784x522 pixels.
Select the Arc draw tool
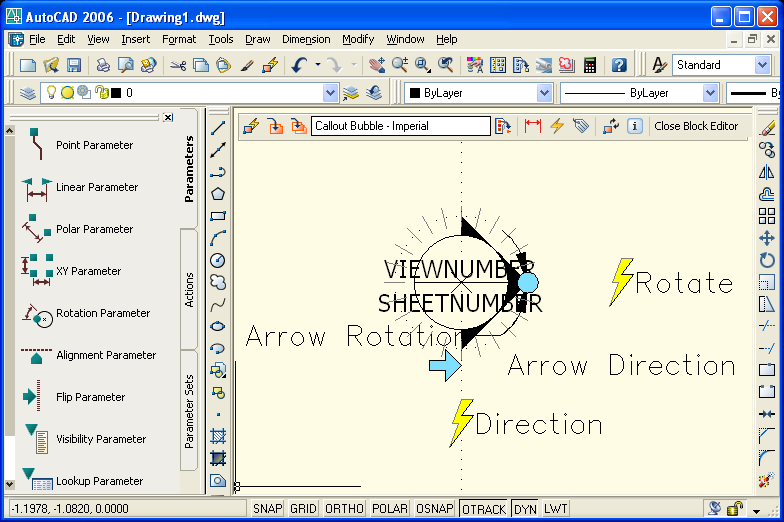tap(218, 238)
